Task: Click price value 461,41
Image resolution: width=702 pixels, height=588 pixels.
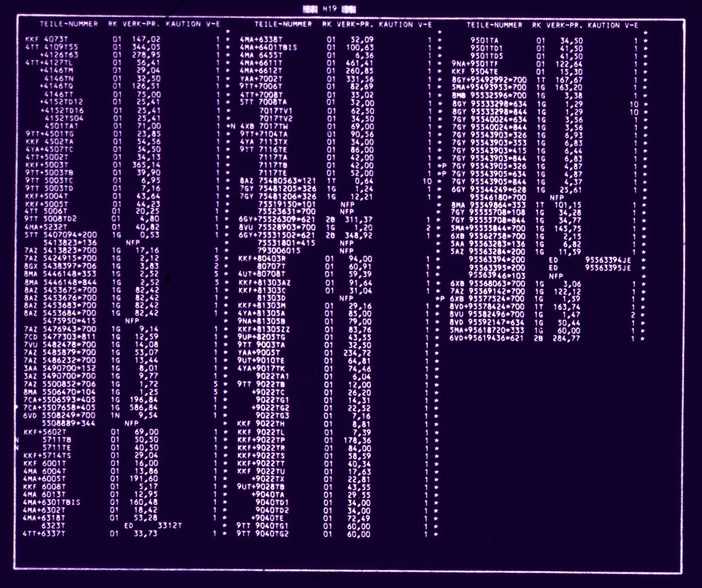Action: [x=360, y=63]
